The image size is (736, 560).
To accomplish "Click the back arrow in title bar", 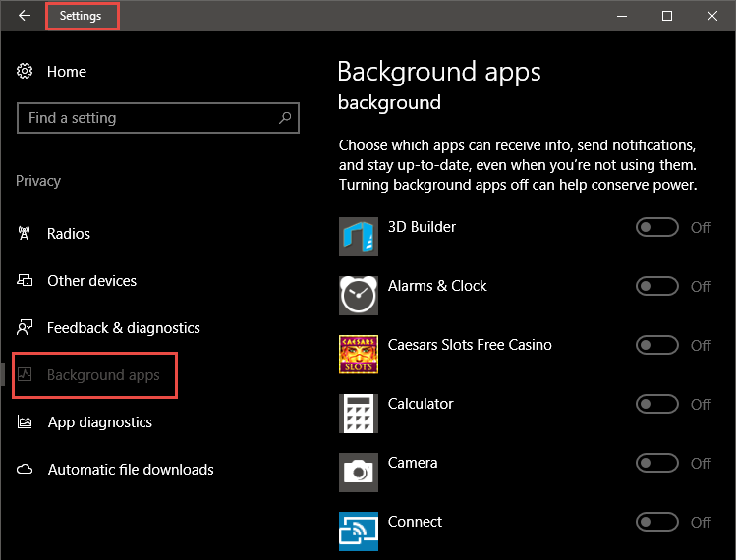I will click(x=24, y=16).
